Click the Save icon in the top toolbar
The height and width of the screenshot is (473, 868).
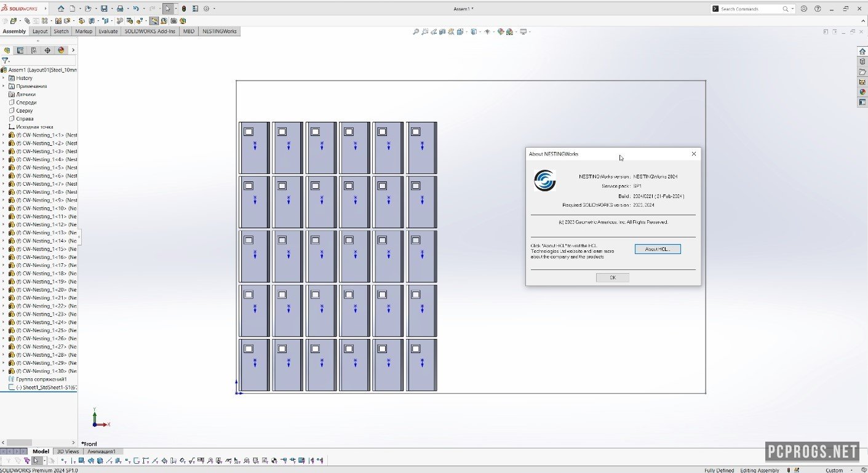click(x=104, y=9)
